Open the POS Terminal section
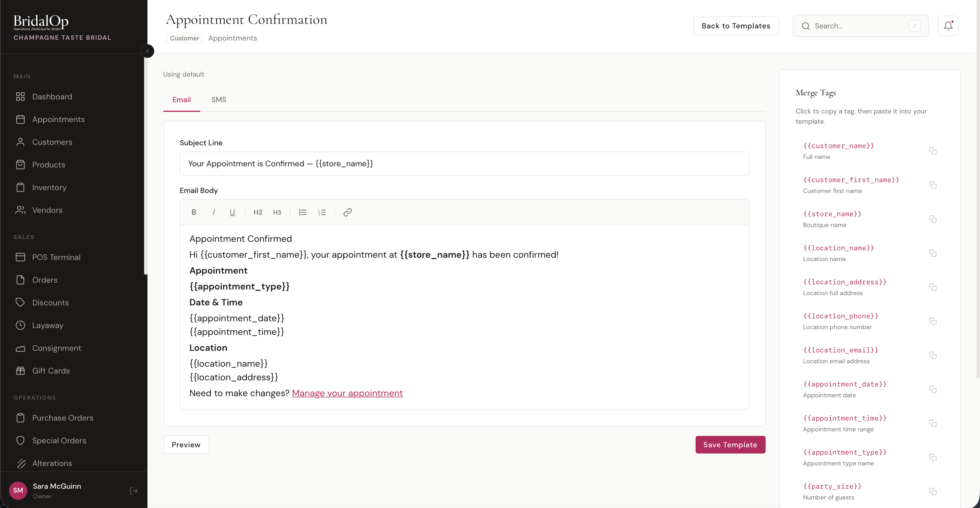The width and height of the screenshot is (980, 508). point(56,257)
